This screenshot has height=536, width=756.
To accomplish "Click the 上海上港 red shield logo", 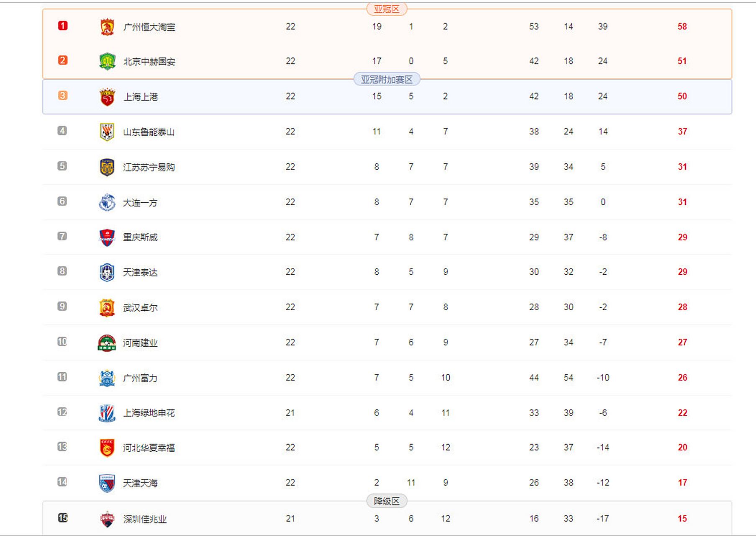I will (107, 97).
